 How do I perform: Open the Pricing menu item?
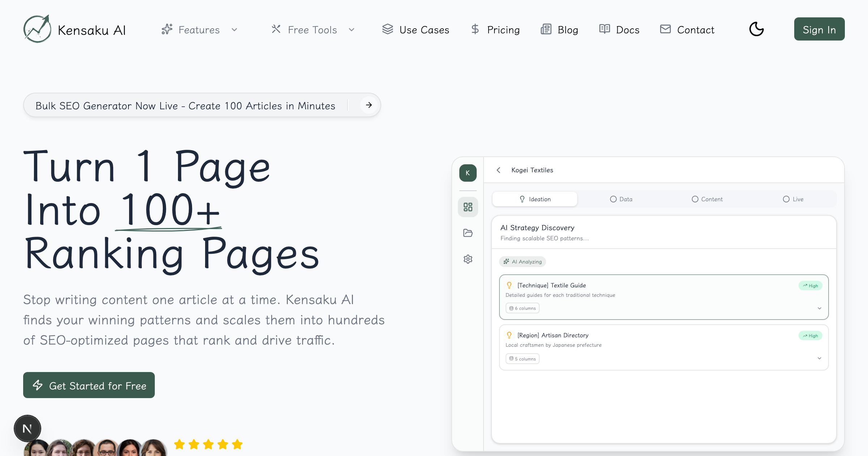tap(495, 30)
